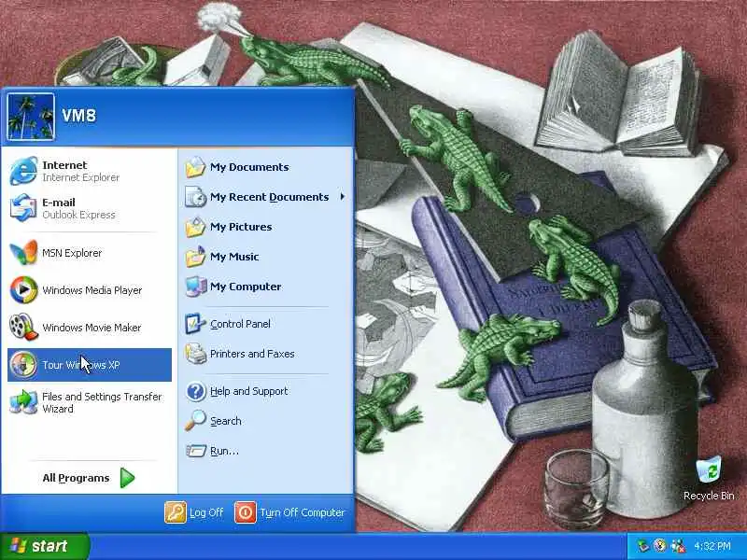Open Printers and Faxes label
This screenshot has height=560, width=747.
coord(252,354)
